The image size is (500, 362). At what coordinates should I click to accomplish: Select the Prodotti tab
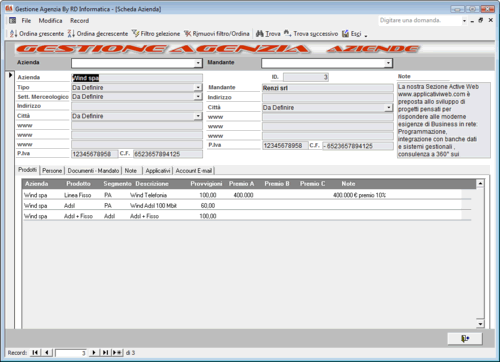28,170
